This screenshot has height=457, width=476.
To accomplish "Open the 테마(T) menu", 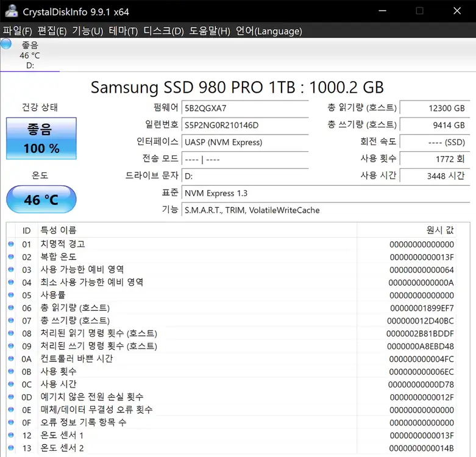I will 123,30.
